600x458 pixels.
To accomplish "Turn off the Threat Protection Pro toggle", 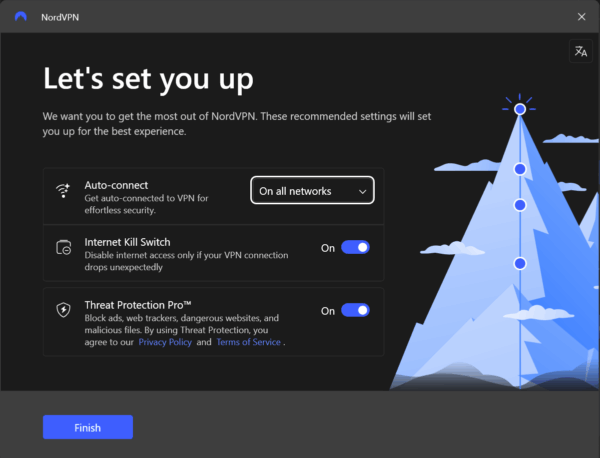I will click(x=355, y=310).
